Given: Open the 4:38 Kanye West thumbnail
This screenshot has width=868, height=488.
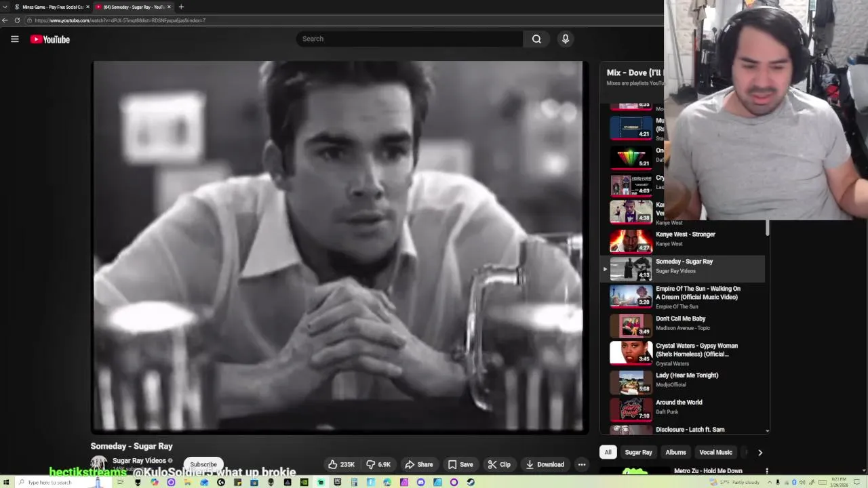Looking at the screenshot, I should 631,211.
